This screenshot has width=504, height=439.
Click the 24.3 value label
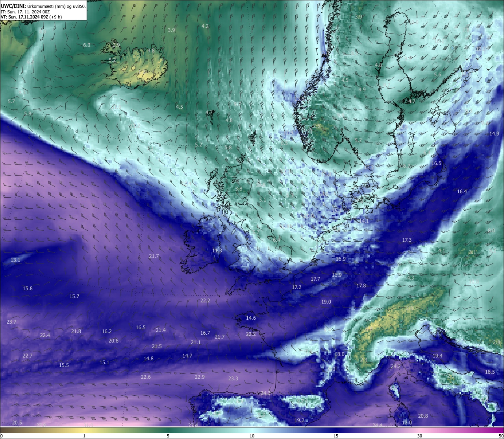265,393
